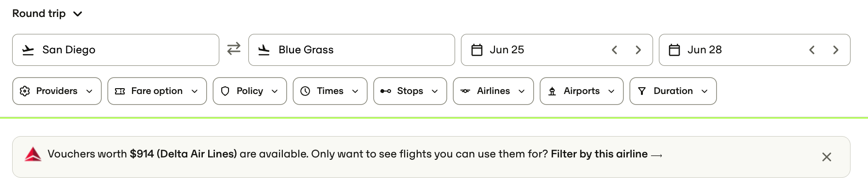Open the Fare option filter
868x186 pixels.
[x=157, y=91]
